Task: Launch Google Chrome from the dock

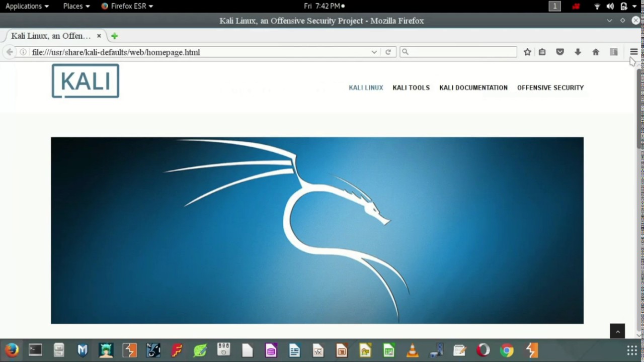Action: click(x=507, y=350)
